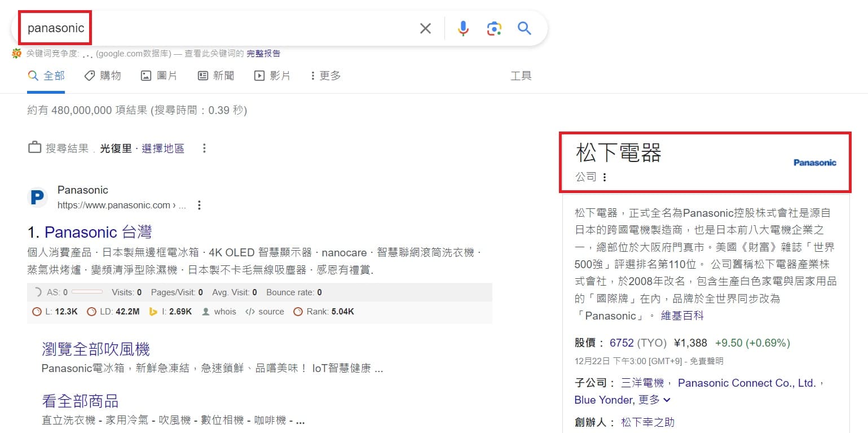
Task: Click the source code icon
Action: [x=250, y=312]
